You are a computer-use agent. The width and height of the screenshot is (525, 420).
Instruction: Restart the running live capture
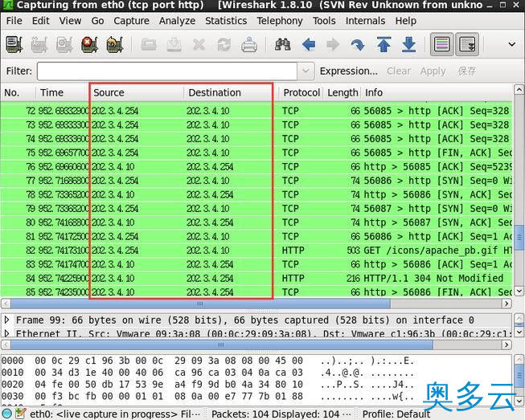[x=114, y=44]
